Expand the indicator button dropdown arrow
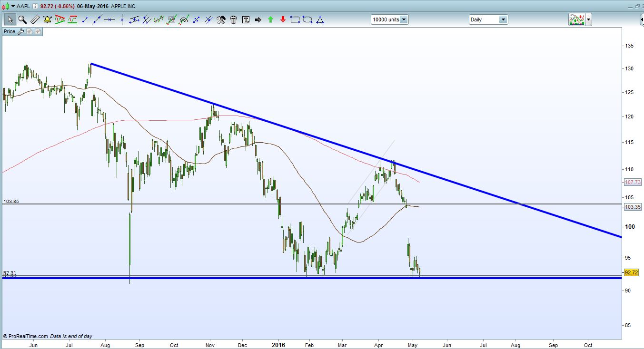The image size is (644, 349). [589, 19]
